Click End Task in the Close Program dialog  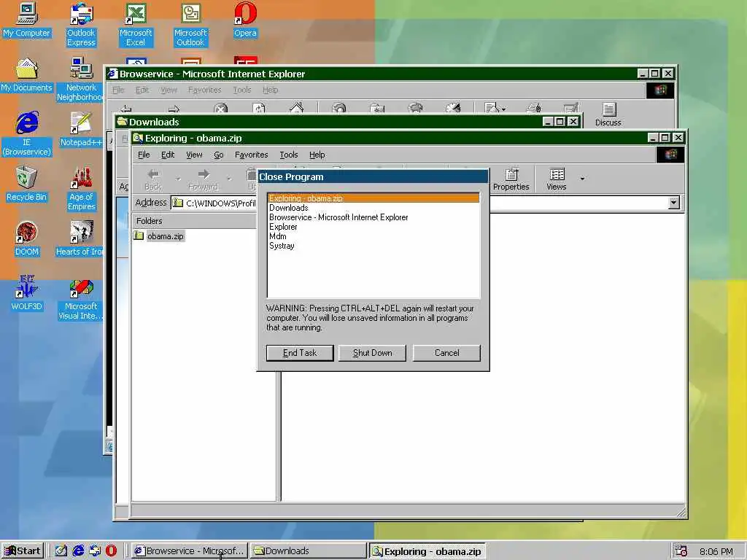pos(300,353)
